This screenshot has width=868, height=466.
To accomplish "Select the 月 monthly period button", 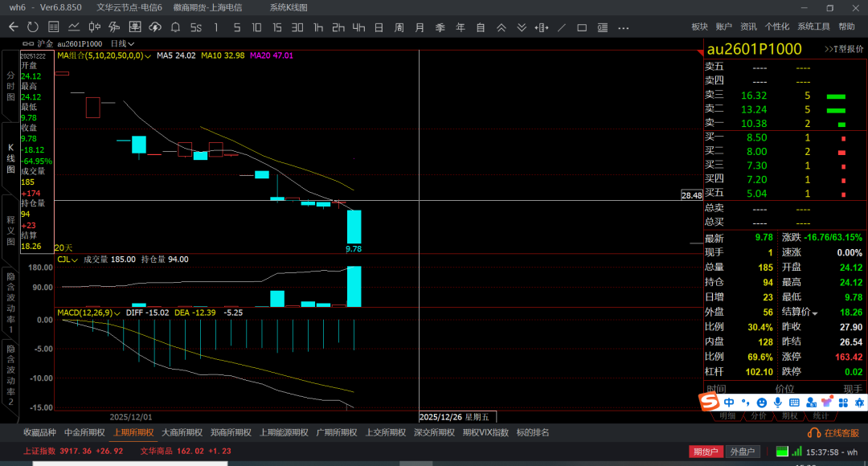I will click(420, 27).
